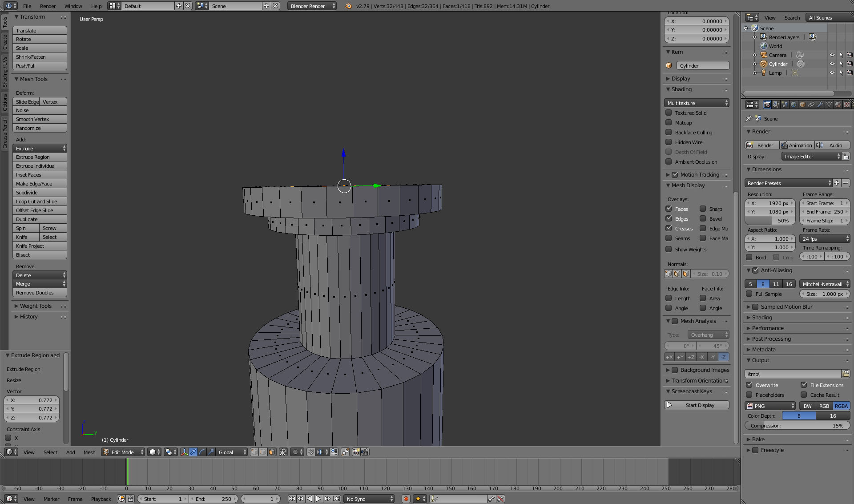Open the Render Layers properties tab icon
854x504 pixels.
776,105
